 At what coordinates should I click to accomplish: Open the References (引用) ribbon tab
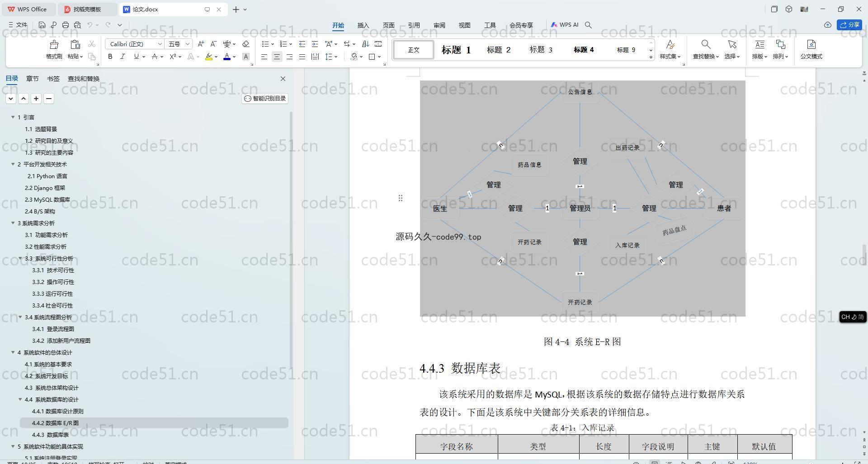coord(414,25)
